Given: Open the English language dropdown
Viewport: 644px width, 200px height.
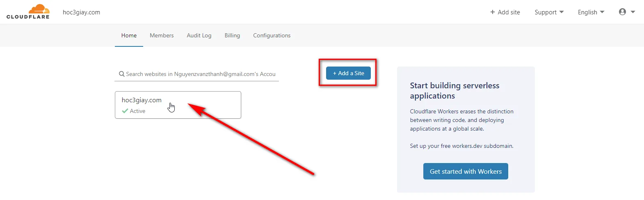Looking at the screenshot, I should pos(591,12).
